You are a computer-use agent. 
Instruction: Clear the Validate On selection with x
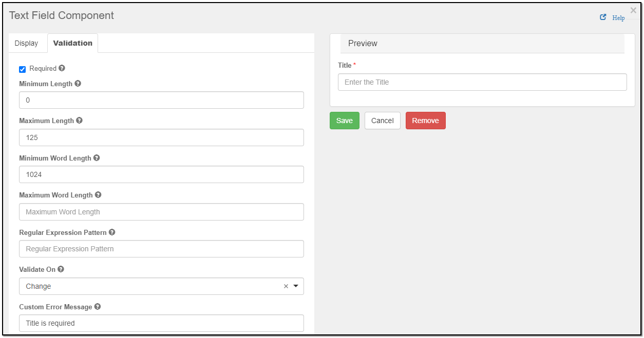pos(286,286)
